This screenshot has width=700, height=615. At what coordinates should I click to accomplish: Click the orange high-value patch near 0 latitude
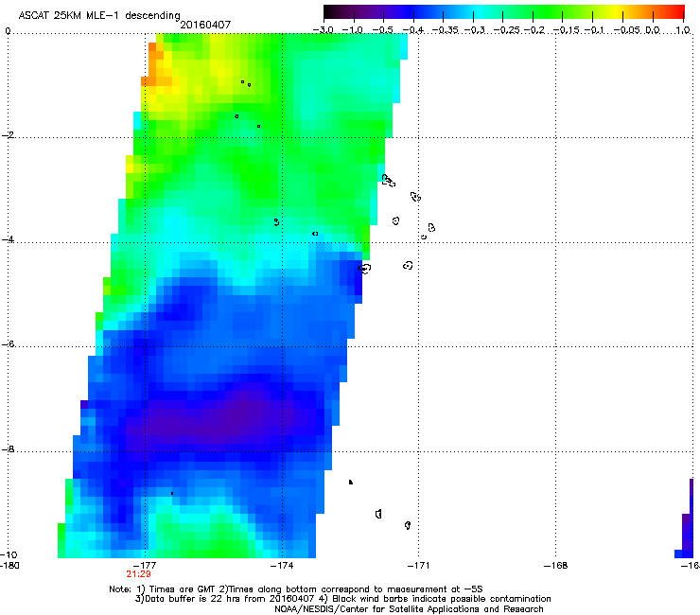pos(154,64)
